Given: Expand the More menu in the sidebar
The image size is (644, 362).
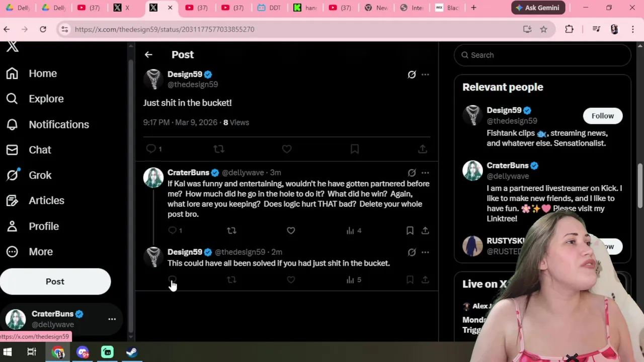Looking at the screenshot, I should pyautogui.click(x=29, y=251).
